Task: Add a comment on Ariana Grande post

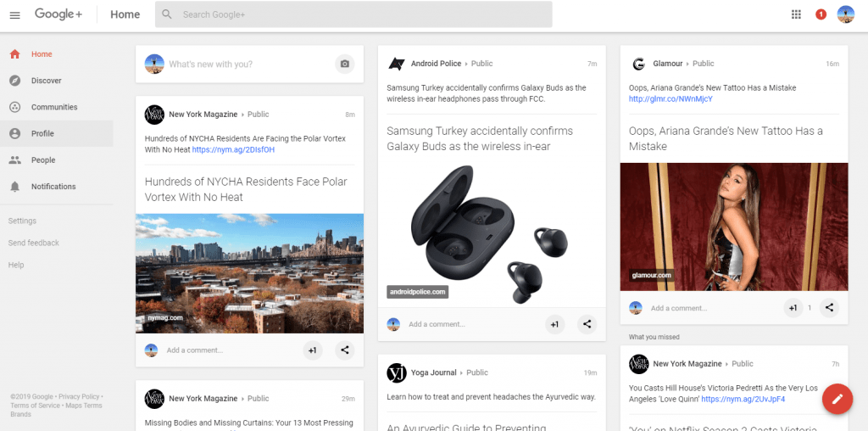Action: pos(679,308)
